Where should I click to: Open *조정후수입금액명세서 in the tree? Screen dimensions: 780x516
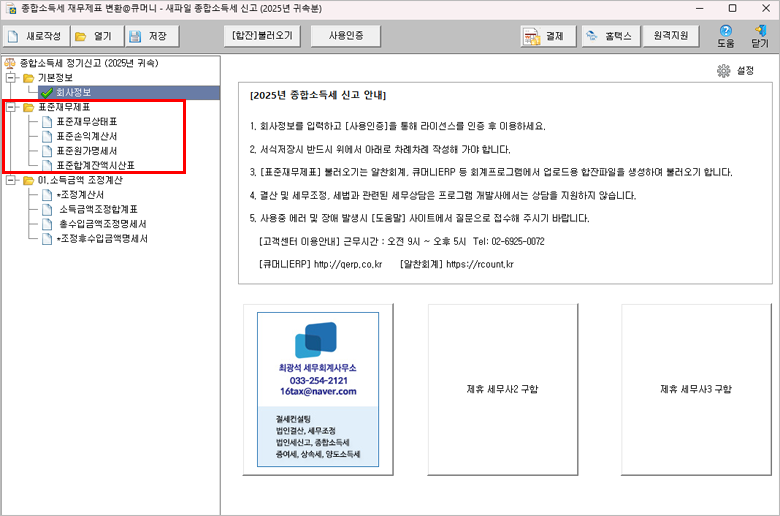tap(102, 239)
